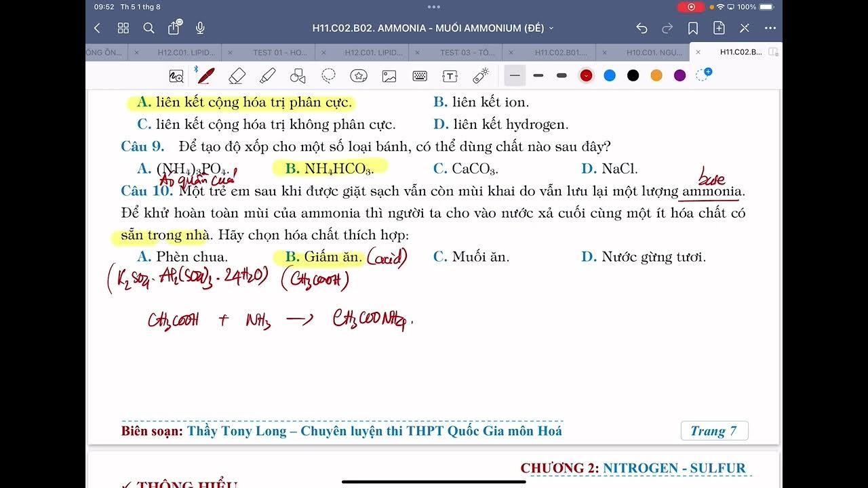Screen dimensions: 868x488
Task: Tap the 'Câu 9.' question label
Action: (142, 146)
